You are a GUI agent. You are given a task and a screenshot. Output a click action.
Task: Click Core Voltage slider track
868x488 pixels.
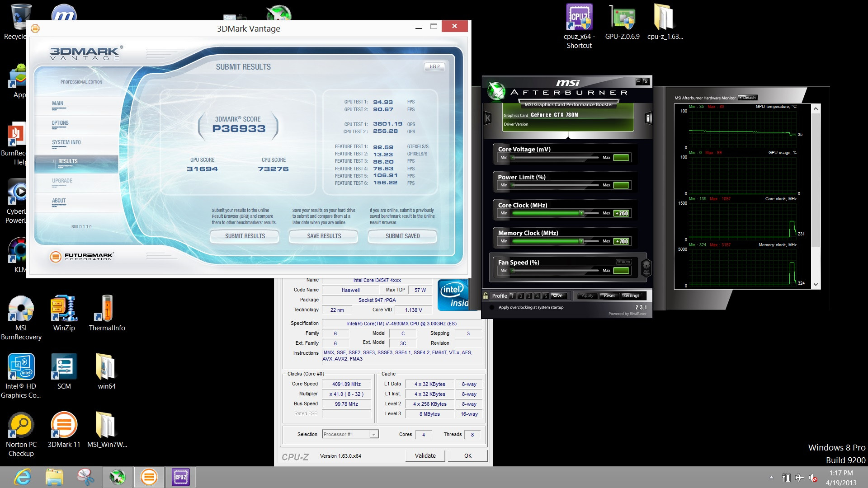(x=556, y=157)
